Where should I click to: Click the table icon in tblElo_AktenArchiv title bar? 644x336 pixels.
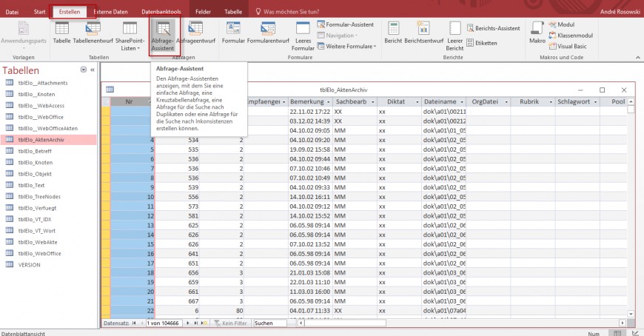click(110, 90)
